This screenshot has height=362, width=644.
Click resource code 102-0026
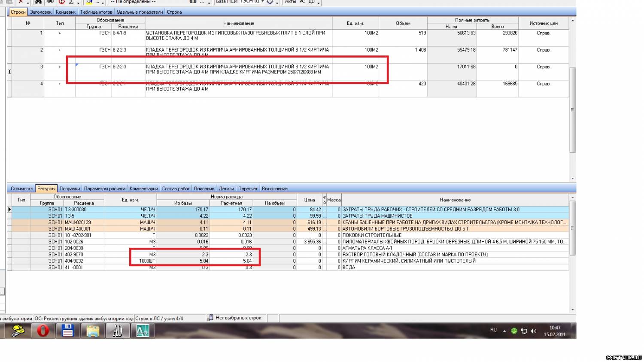[74, 242]
